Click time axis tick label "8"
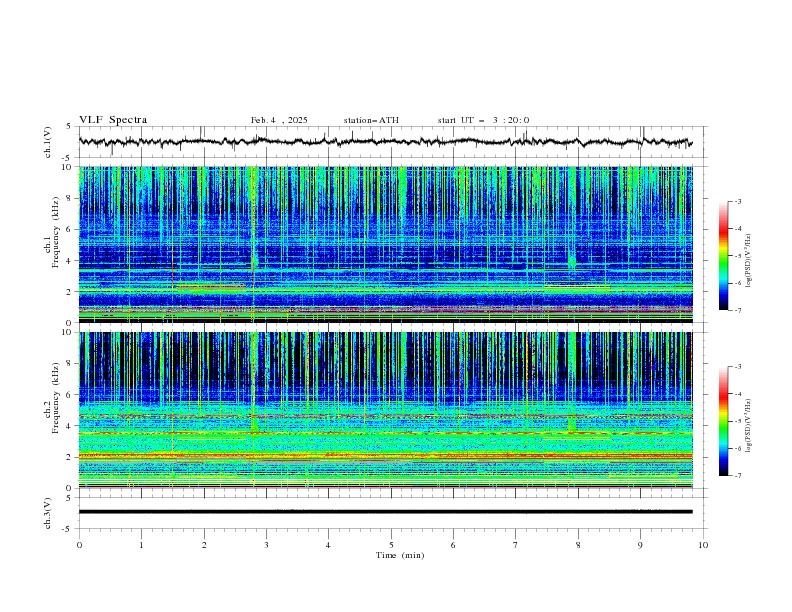 coord(578,545)
